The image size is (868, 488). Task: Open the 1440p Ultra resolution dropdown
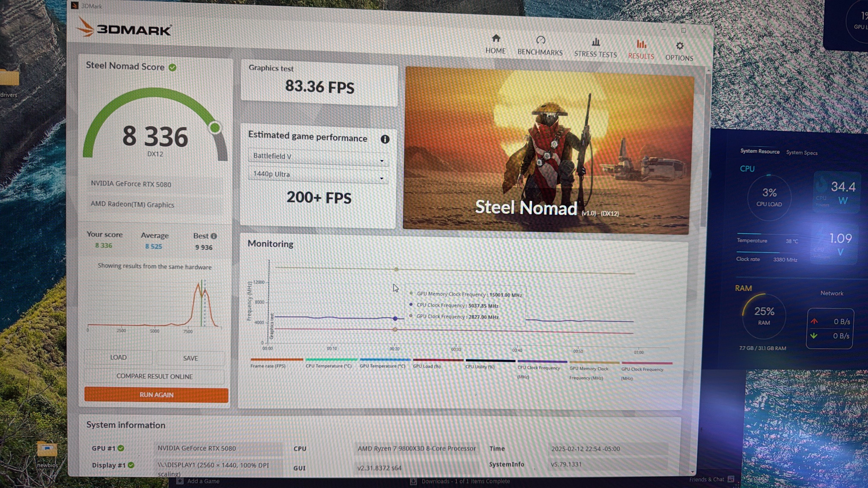[318, 175]
